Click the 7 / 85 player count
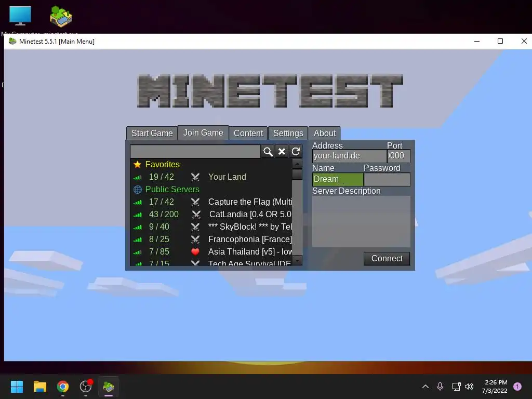The width and height of the screenshot is (532, 399). point(159,252)
